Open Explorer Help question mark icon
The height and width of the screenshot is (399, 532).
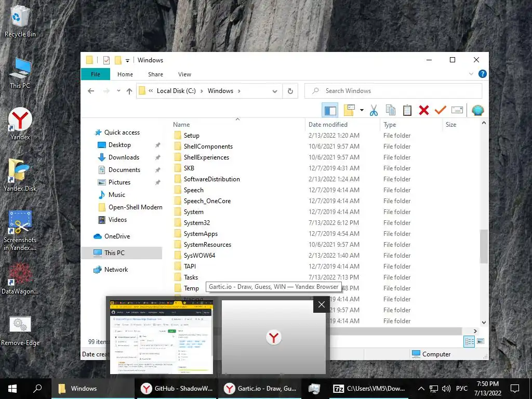(482, 74)
